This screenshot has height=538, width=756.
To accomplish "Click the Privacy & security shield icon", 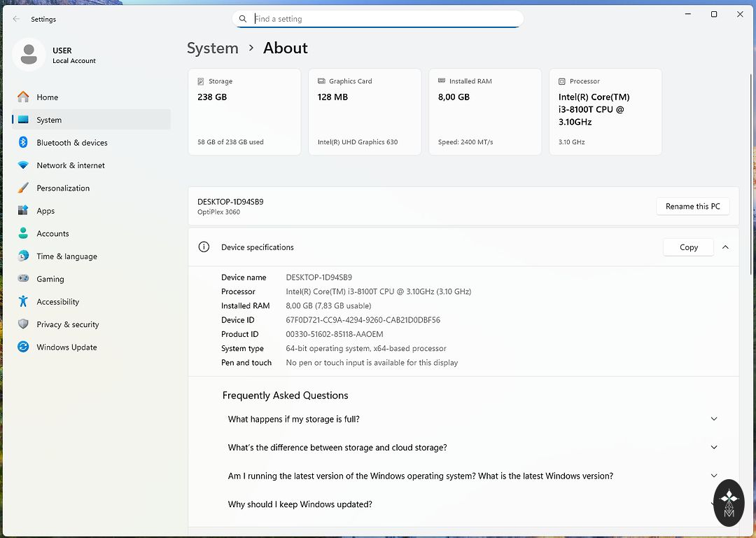I will pos(23,324).
